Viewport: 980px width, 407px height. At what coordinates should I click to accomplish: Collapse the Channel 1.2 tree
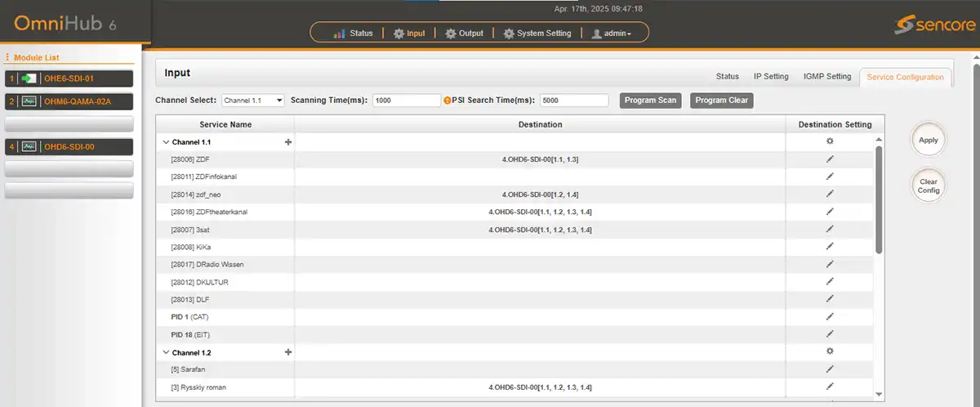167,352
